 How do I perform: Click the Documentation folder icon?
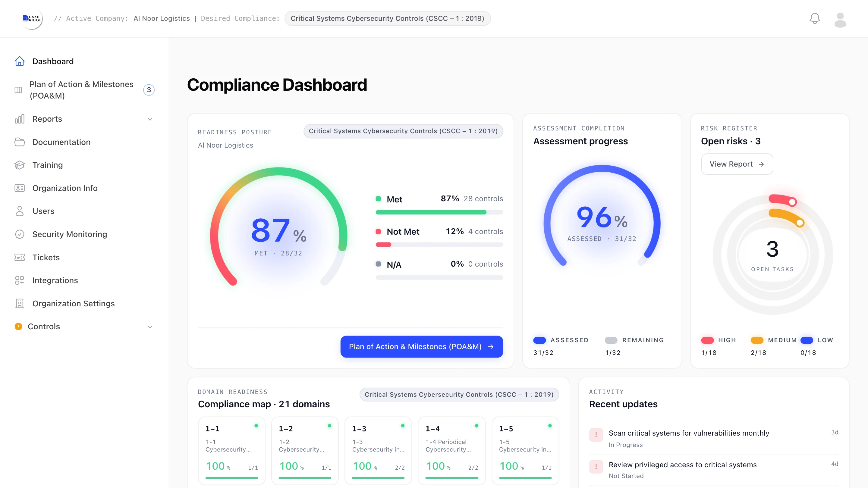click(20, 142)
